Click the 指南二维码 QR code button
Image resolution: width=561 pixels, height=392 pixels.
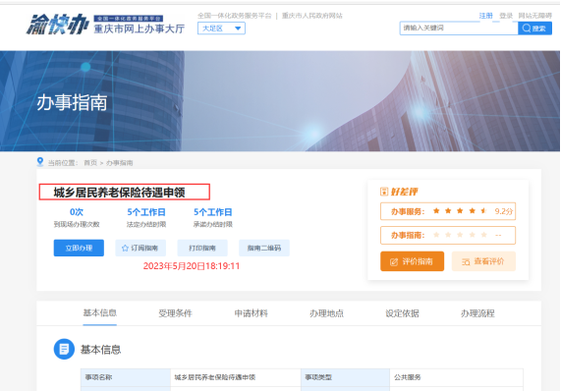(264, 248)
